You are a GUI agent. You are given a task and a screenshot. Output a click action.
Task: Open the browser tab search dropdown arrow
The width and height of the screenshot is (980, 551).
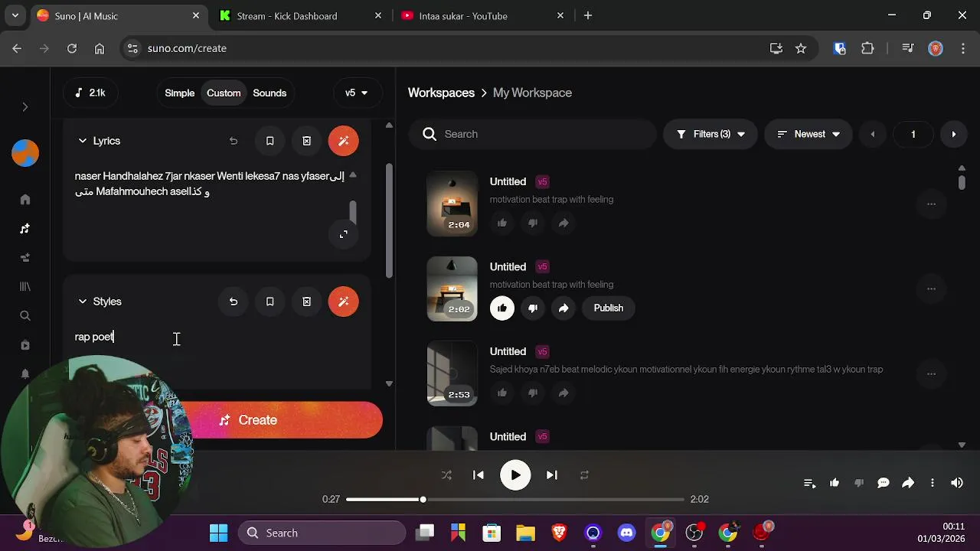(x=15, y=15)
